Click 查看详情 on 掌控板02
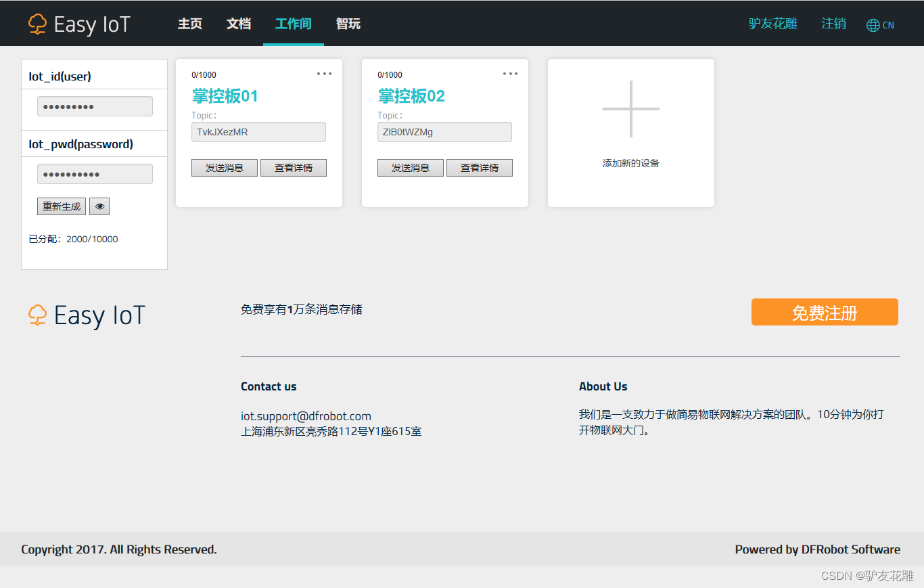 coord(480,168)
